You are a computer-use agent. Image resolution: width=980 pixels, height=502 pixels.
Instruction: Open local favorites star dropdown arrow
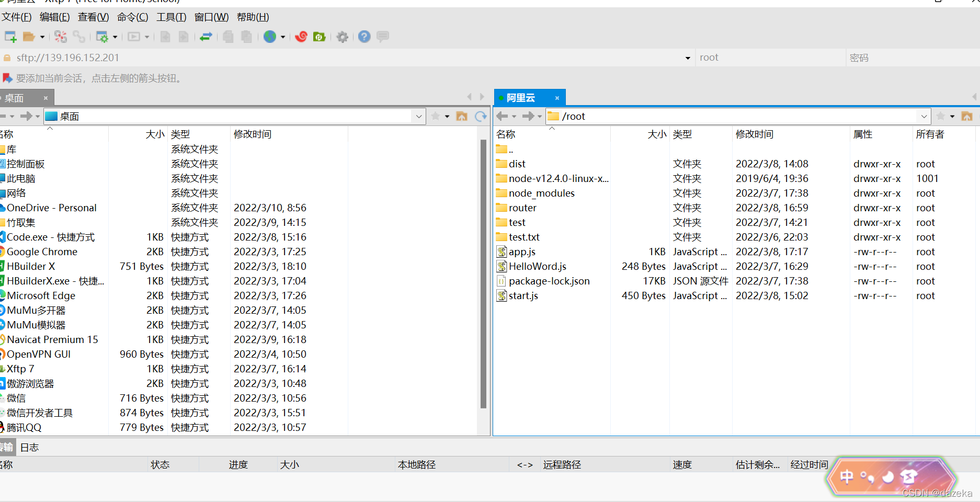[x=447, y=117]
